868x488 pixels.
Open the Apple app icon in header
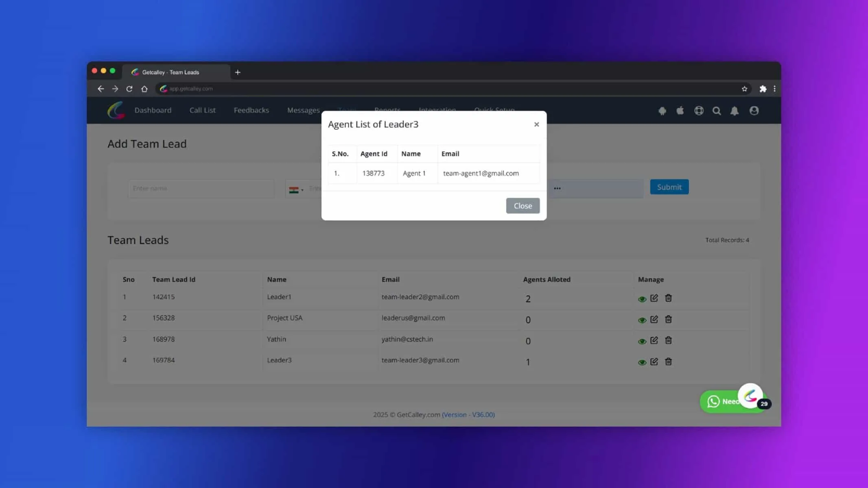[680, 111]
